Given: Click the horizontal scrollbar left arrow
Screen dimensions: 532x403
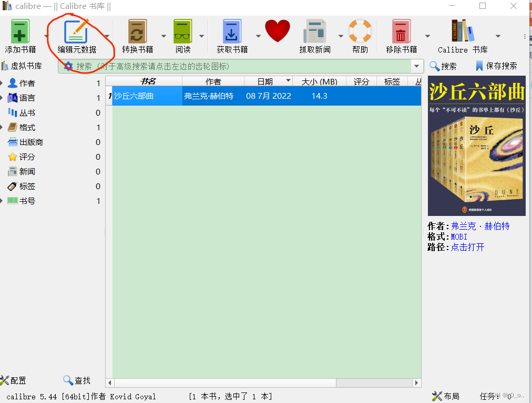Looking at the screenshot, I should pos(109,383).
